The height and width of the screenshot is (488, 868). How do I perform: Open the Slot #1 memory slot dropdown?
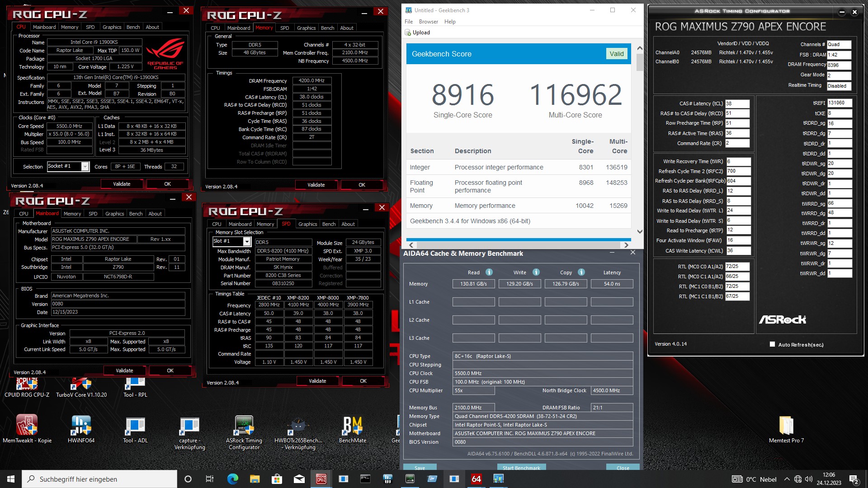click(x=247, y=242)
